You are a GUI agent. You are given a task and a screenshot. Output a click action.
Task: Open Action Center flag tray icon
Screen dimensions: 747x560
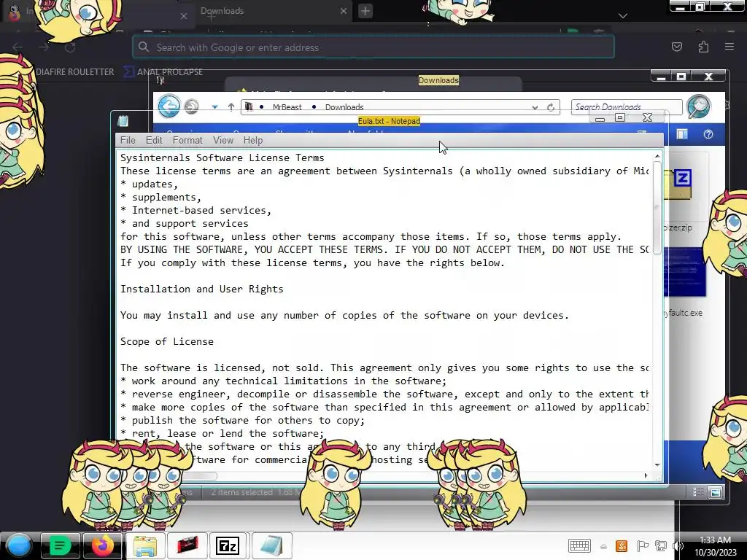642,545
